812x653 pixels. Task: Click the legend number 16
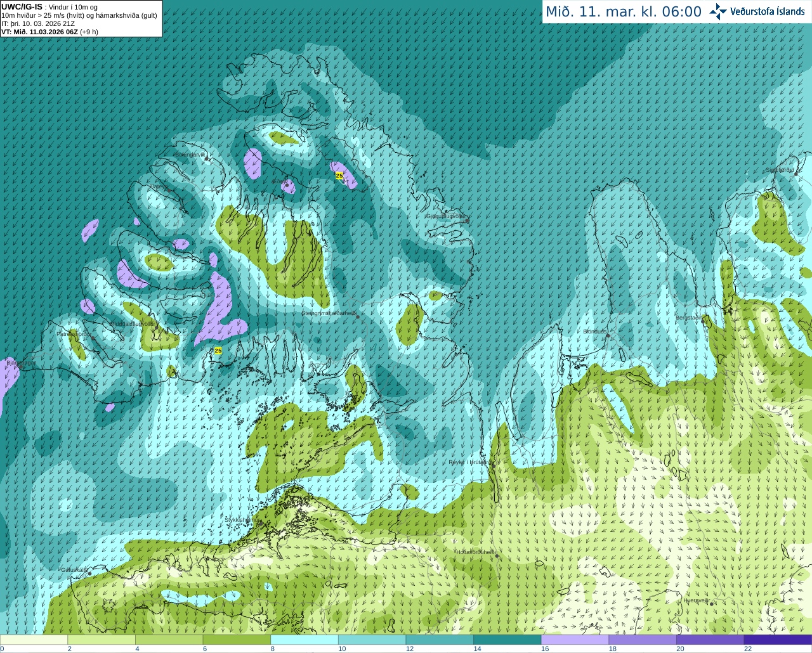545,649
